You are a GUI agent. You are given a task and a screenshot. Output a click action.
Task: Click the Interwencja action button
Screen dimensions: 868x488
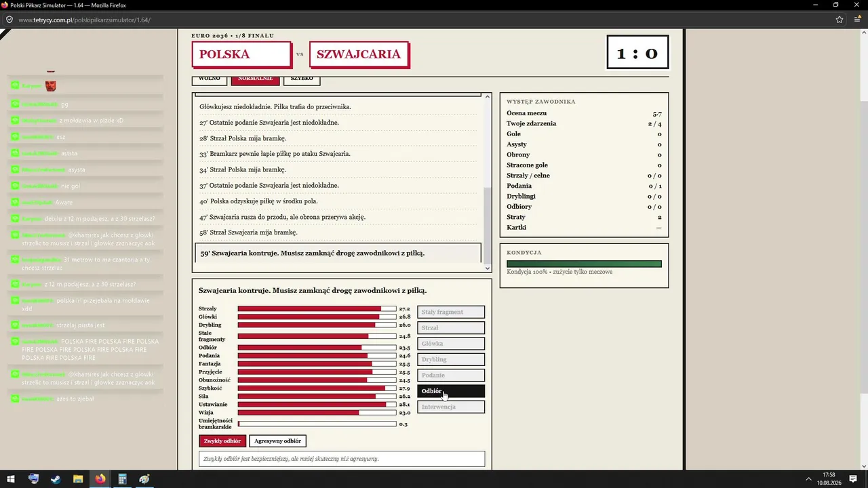click(451, 407)
